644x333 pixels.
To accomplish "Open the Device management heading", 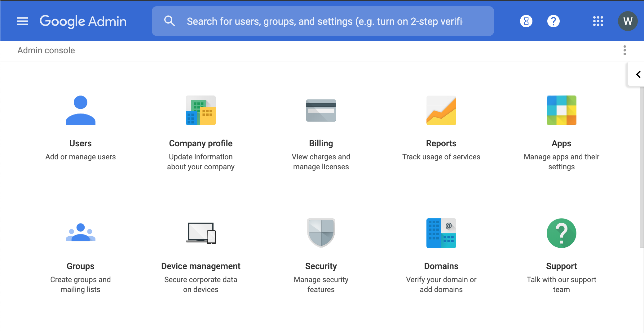I will tap(201, 266).
